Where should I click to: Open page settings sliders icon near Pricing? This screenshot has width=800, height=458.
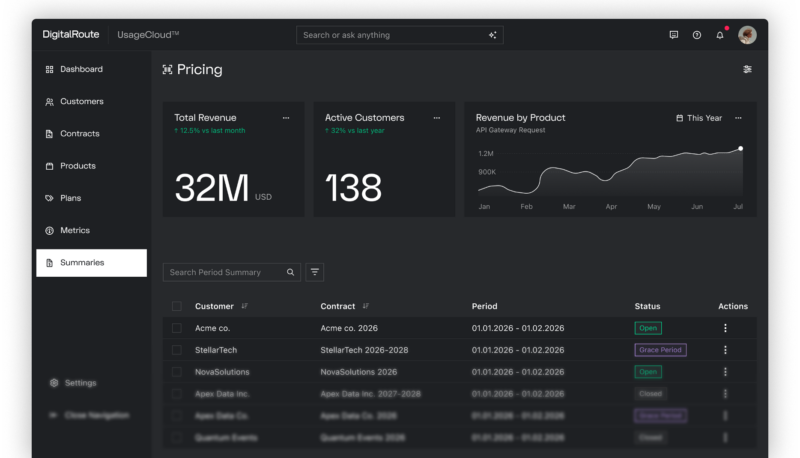pos(747,69)
